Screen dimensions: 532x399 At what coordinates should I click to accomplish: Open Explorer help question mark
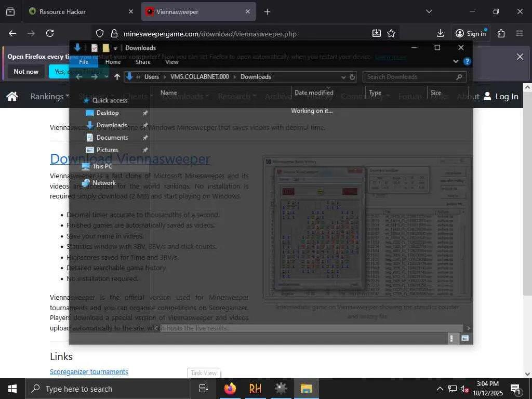[467, 61]
